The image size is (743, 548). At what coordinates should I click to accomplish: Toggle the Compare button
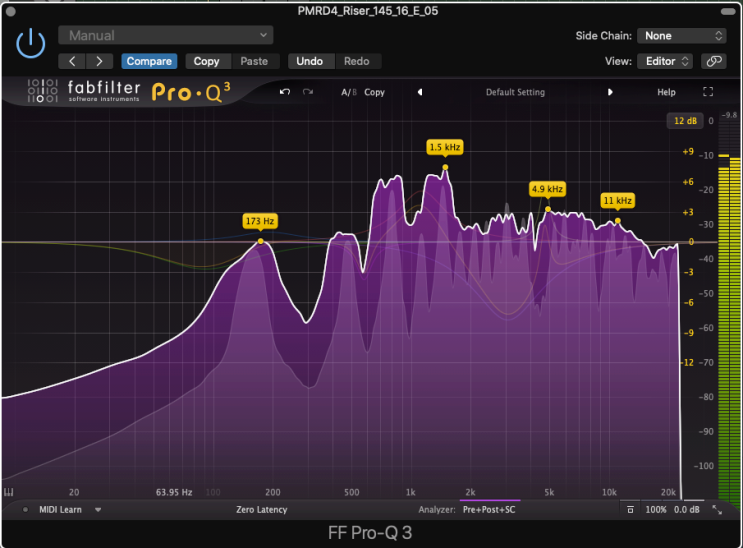point(149,61)
